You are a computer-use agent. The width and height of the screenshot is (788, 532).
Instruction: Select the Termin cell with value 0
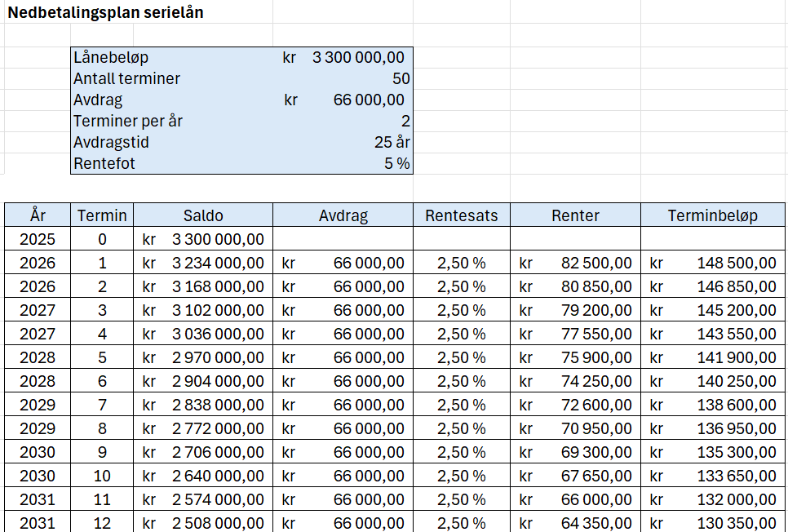(x=102, y=239)
